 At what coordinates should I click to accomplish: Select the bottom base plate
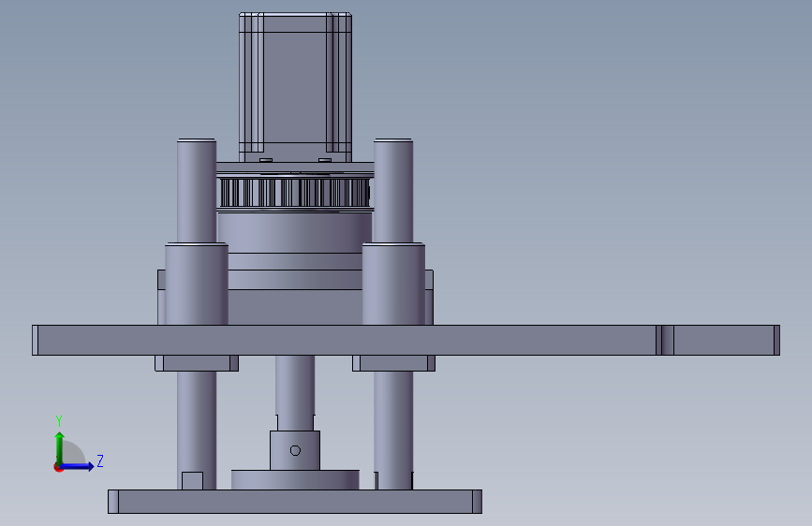pyautogui.click(x=295, y=502)
